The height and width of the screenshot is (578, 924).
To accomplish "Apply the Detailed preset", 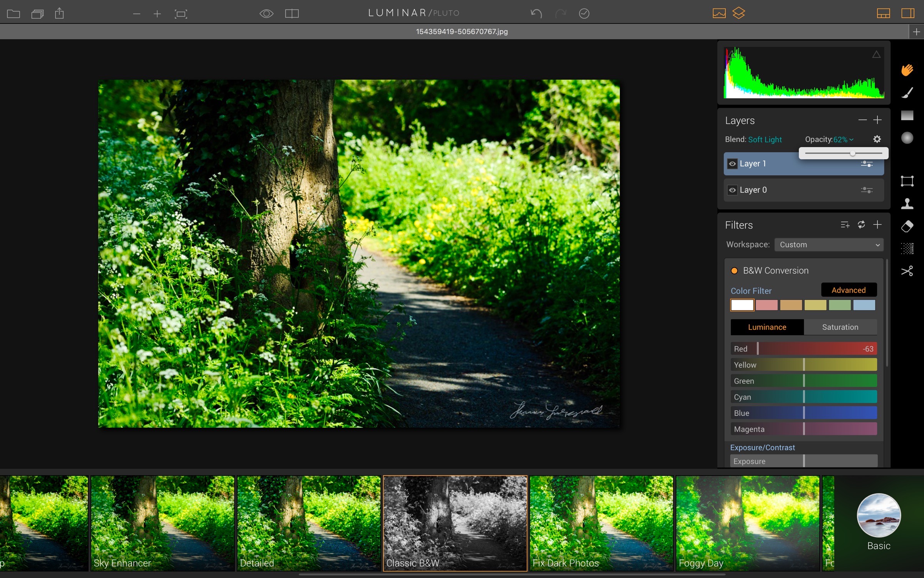I will [x=309, y=523].
